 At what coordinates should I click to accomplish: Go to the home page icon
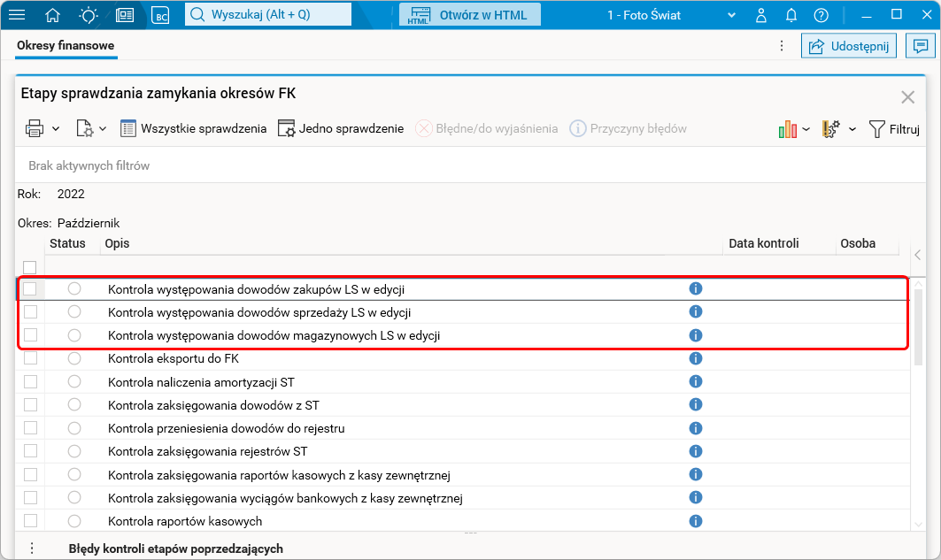tap(53, 15)
